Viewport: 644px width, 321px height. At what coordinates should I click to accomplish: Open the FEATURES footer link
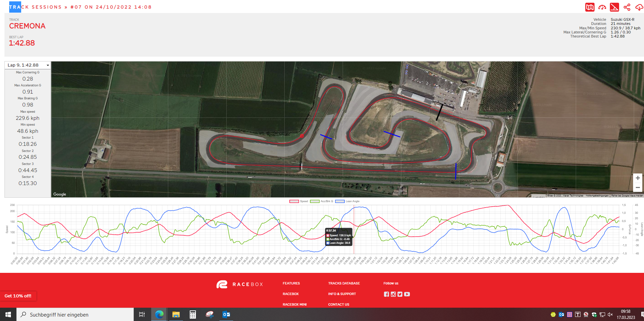coord(291,283)
